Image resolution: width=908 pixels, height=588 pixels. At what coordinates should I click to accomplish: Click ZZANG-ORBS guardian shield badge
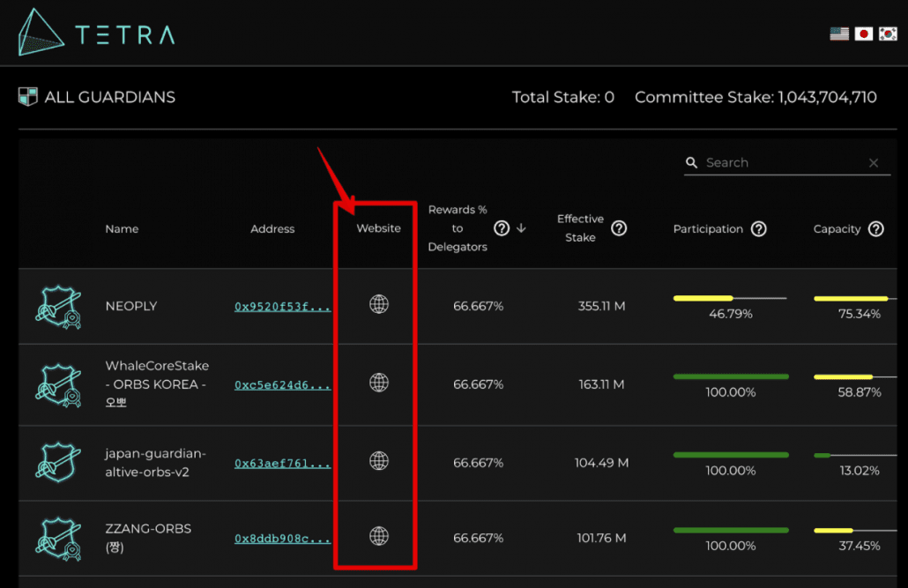click(x=58, y=540)
